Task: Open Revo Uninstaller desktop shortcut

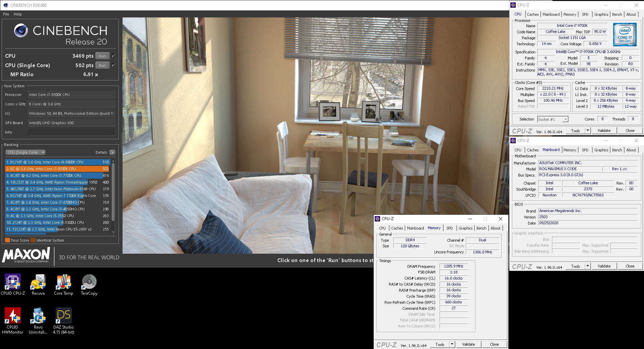Action: pyautogui.click(x=38, y=320)
